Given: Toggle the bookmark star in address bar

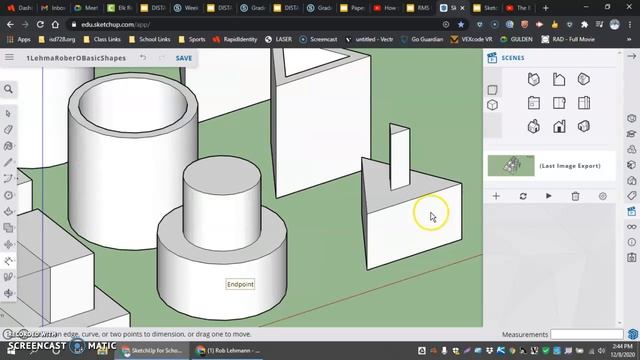Looking at the screenshot, I should 461,24.
